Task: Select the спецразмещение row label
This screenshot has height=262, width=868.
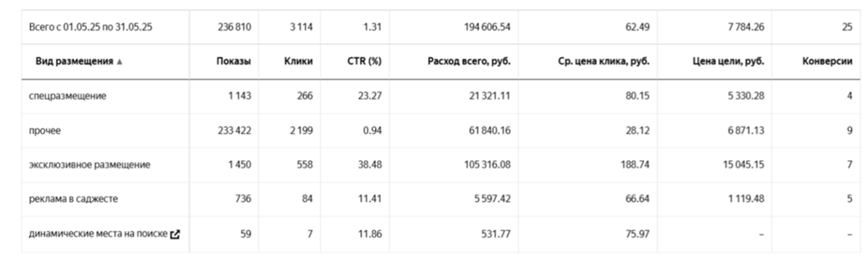Action: pyautogui.click(x=67, y=96)
